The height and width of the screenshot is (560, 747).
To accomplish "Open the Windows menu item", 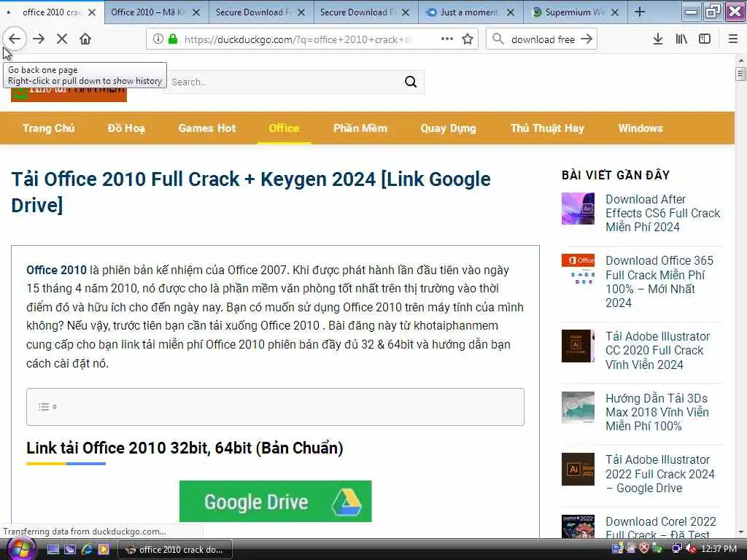I will 640,128.
